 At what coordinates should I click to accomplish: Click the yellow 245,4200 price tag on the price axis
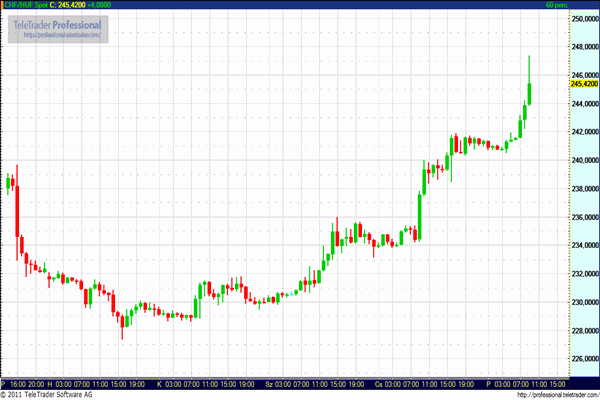584,84
